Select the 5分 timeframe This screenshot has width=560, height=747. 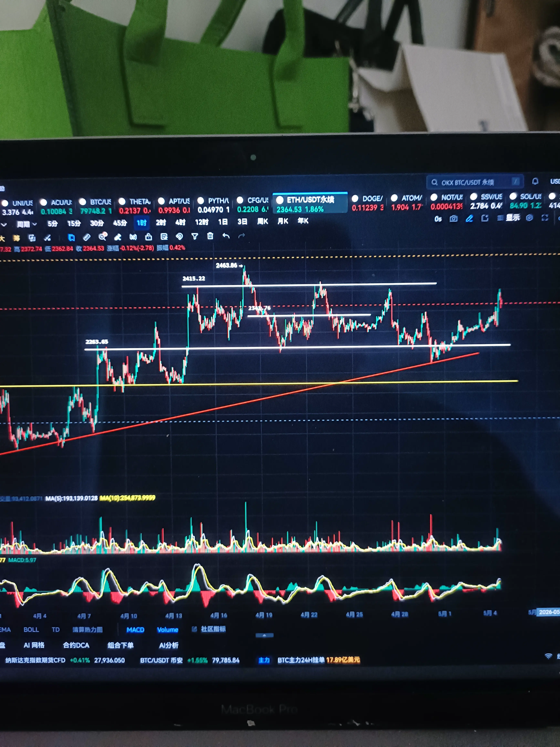(x=52, y=224)
